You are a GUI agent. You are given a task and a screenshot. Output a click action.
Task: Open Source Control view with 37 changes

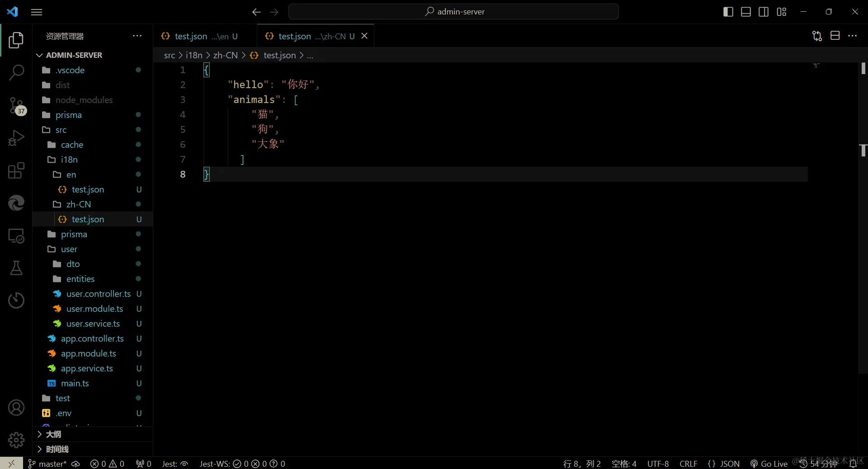pyautogui.click(x=16, y=106)
